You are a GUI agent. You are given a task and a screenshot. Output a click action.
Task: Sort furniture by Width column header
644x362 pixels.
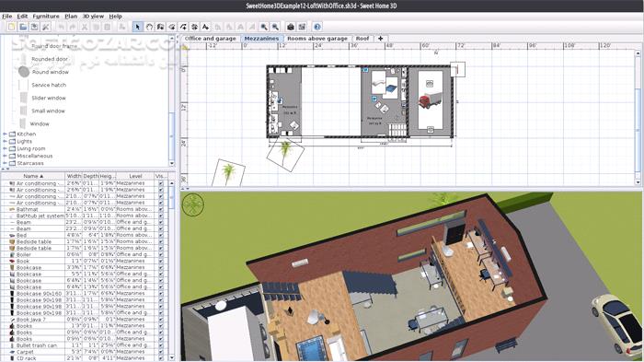[x=74, y=176]
